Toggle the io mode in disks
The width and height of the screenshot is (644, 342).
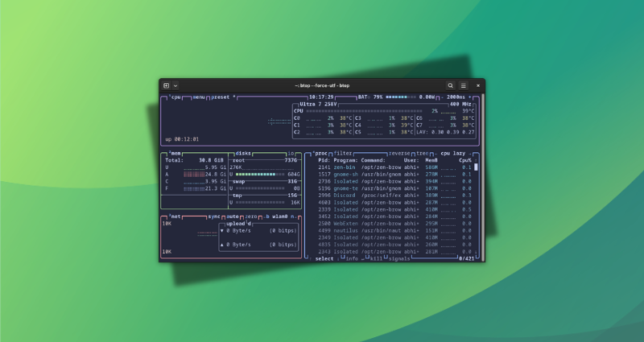[x=291, y=154]
